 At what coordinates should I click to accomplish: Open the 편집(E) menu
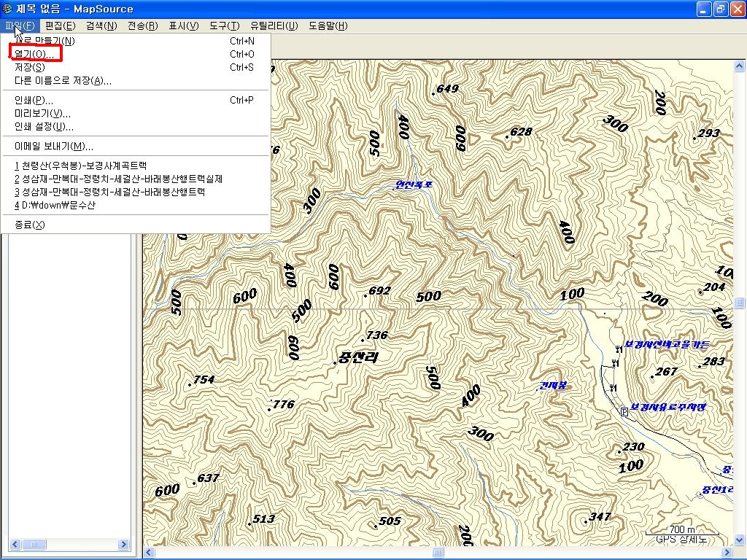(x=60, y=26)
